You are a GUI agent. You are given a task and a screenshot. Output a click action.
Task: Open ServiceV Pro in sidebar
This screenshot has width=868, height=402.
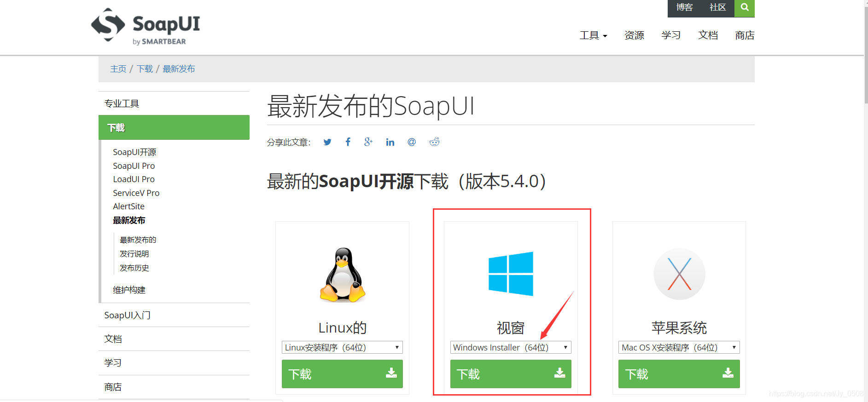tap(136, 193)
